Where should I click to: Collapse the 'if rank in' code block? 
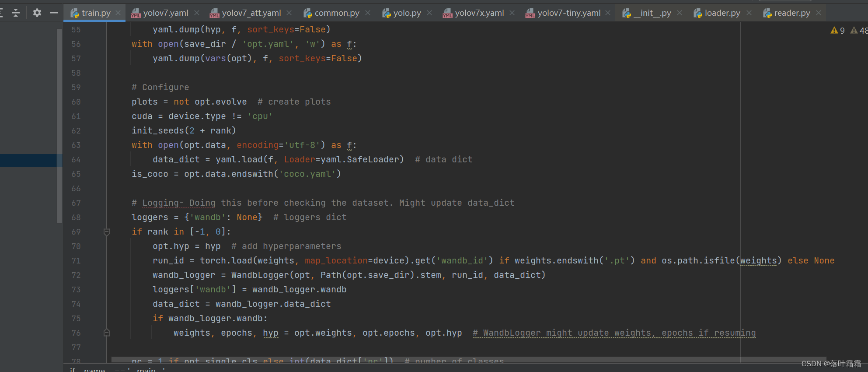[107, 232]
